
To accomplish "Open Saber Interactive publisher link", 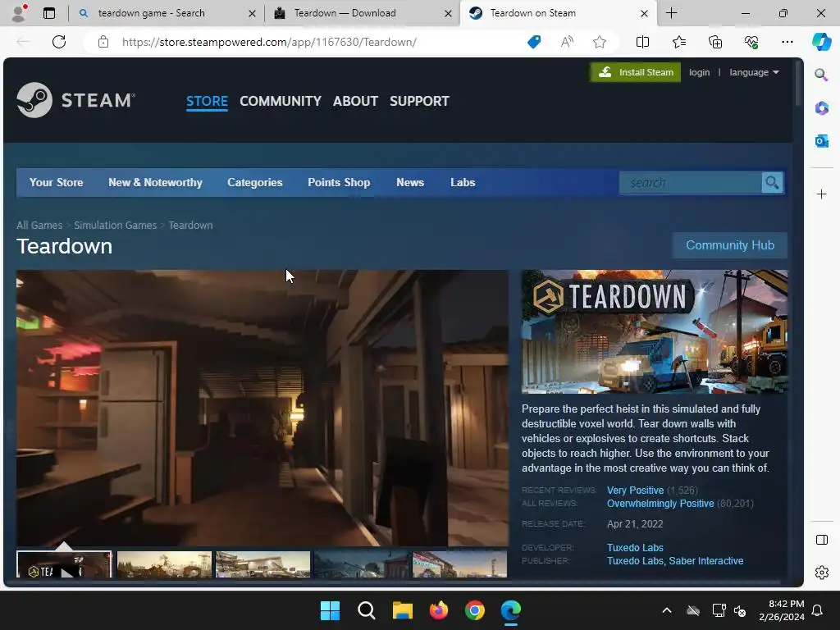I will click(706, 561).
